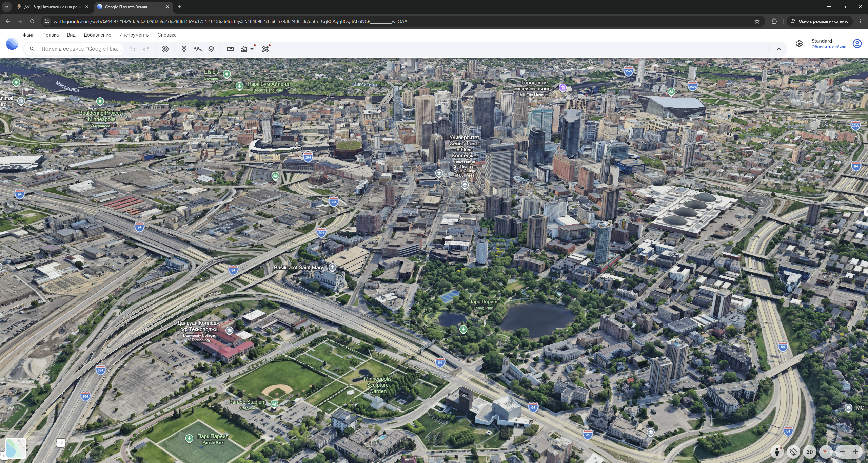Click the Opus College of Business marker

click(465, 185)
